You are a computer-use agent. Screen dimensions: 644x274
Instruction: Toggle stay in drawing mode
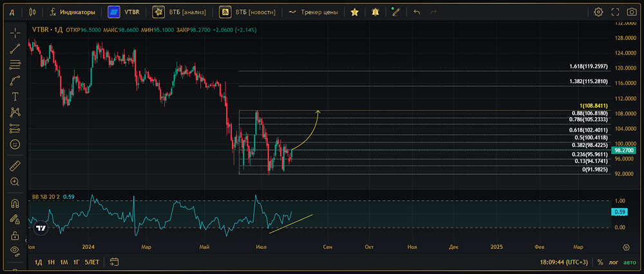pos(15,219)
